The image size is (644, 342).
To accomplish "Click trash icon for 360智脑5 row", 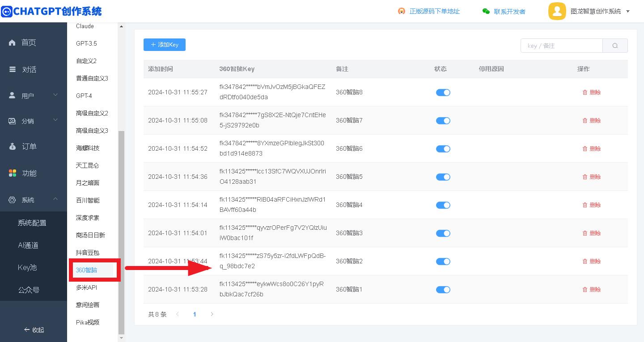I will coord(585,177).
